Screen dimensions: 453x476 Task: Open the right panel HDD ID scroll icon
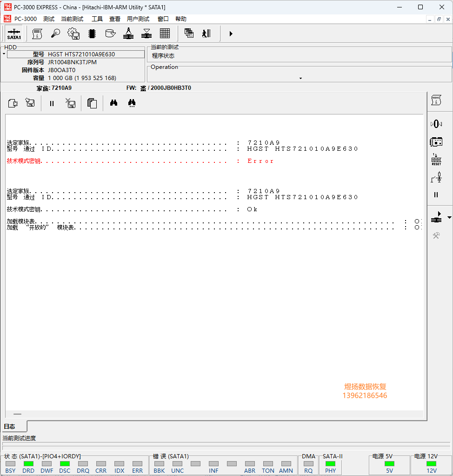[436, 100]
